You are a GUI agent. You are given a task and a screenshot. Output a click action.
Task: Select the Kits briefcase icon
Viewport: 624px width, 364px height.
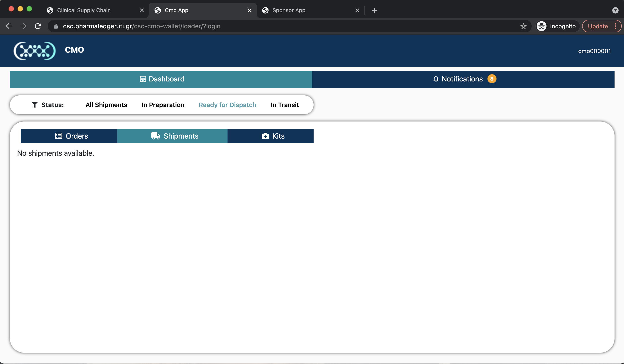pos(265,136)
